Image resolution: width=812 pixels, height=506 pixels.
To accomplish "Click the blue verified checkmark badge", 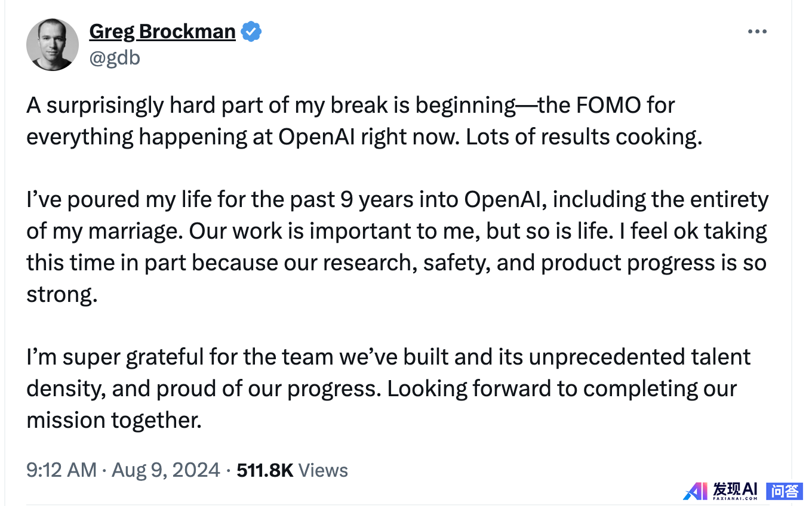I will [251, 32].
